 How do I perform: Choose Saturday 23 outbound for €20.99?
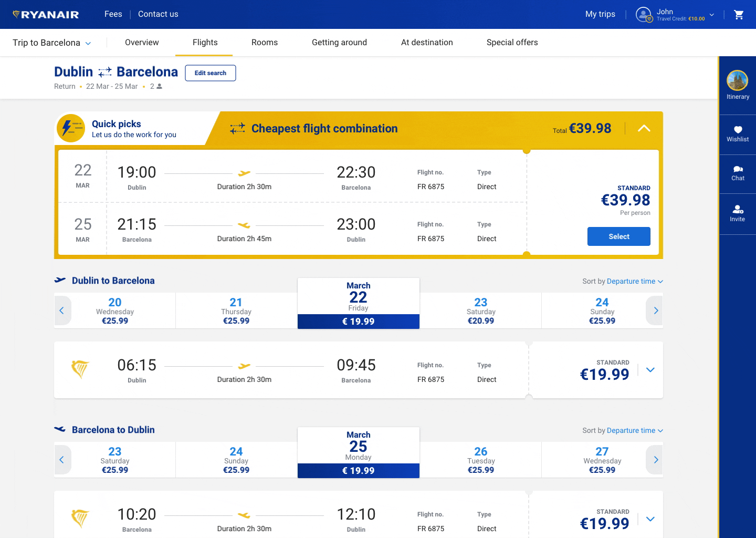480,311
